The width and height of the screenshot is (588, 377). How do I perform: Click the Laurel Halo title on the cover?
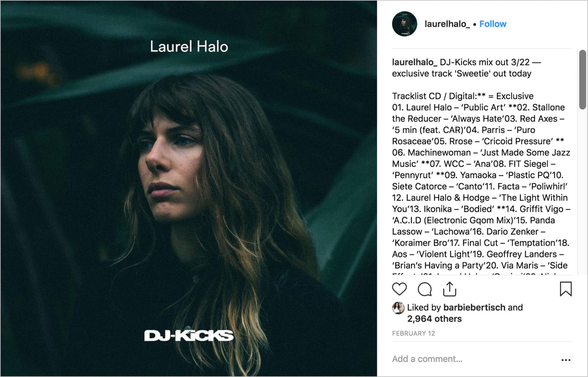click(189, 46)
